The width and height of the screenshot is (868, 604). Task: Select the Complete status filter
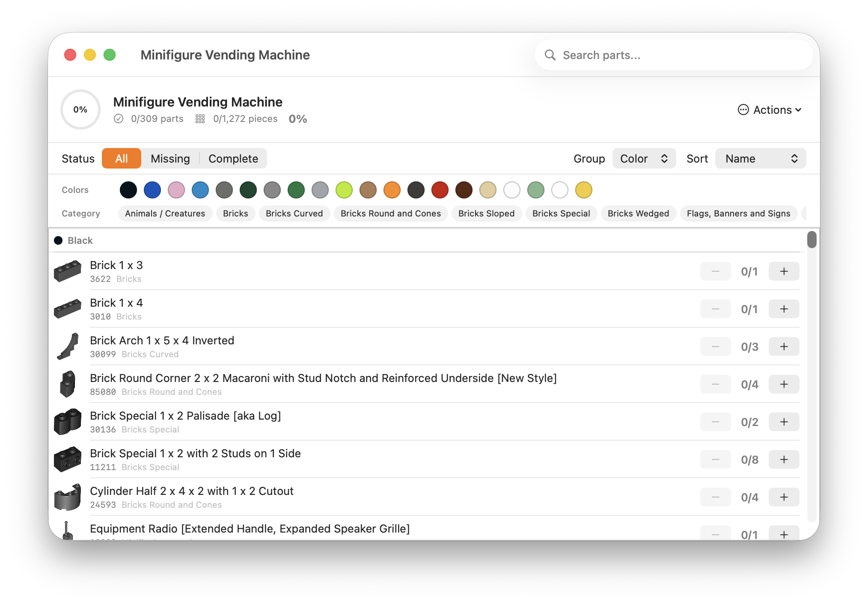coord(233,159)
